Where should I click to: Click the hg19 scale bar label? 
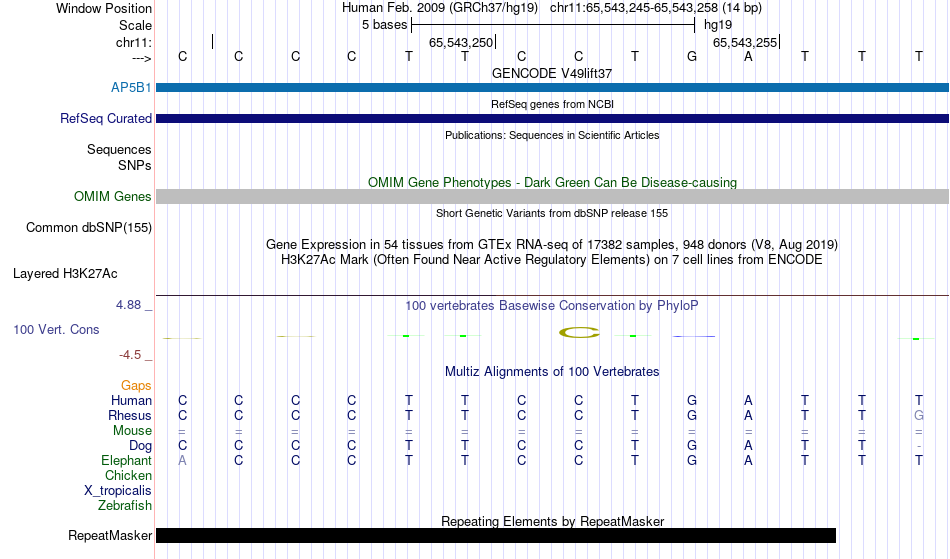[718, 25]
